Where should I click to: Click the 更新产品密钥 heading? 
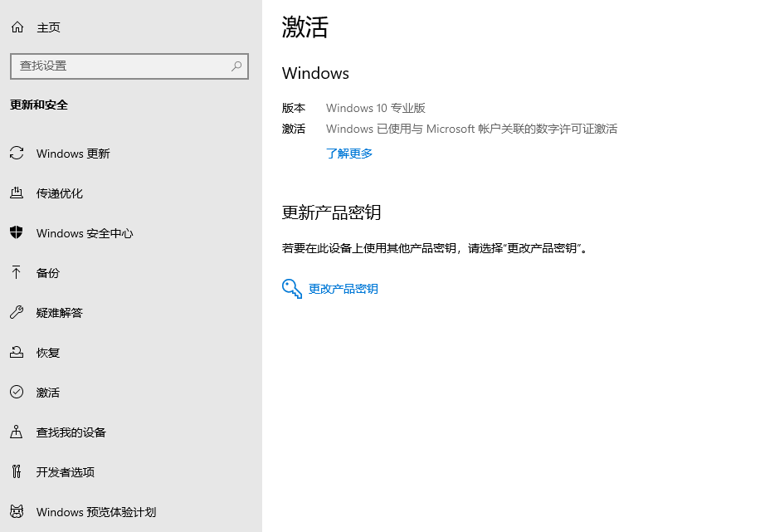[331, 212]
